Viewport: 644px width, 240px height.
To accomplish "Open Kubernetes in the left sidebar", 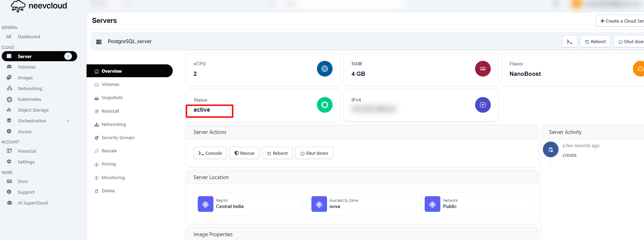I will click(x=30, y=99).
